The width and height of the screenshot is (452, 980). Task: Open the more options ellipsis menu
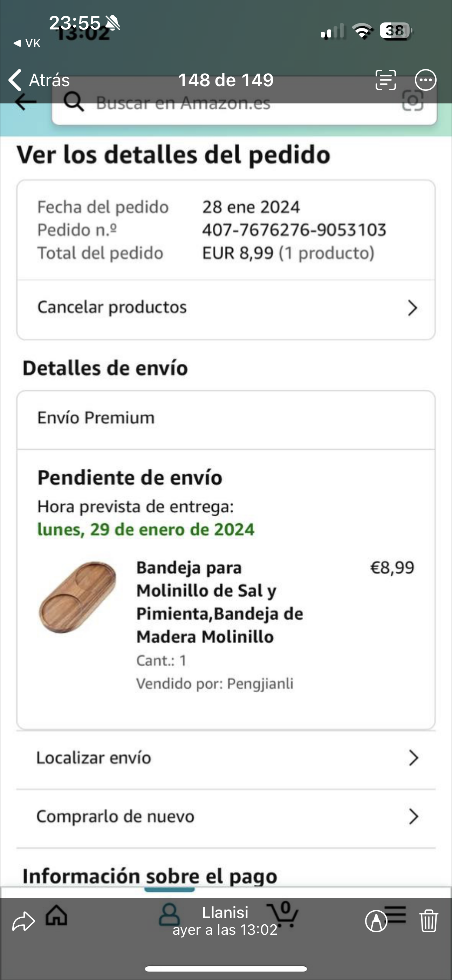[x=425, y=80]
